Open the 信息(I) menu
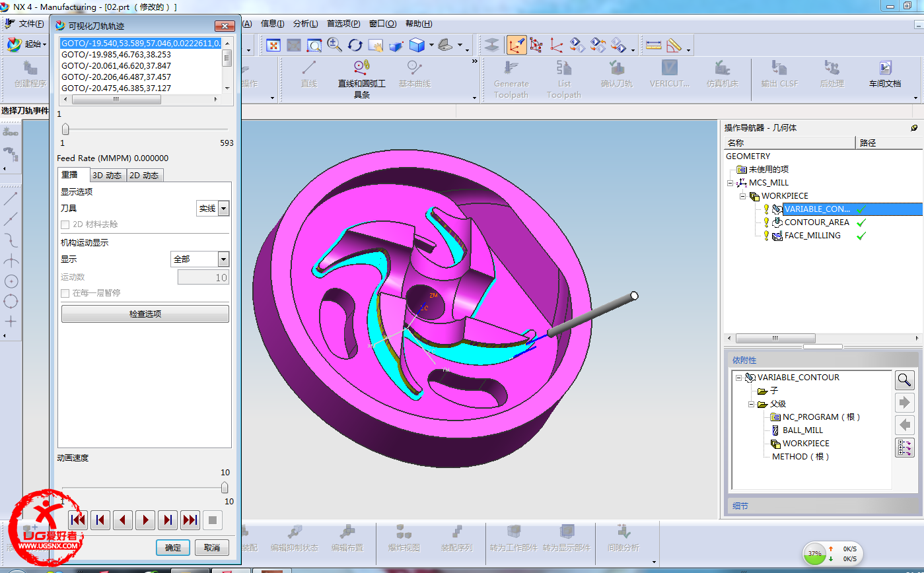Image resolution: width=924 pixels, height=573 pixels. [x=273, y=24]
